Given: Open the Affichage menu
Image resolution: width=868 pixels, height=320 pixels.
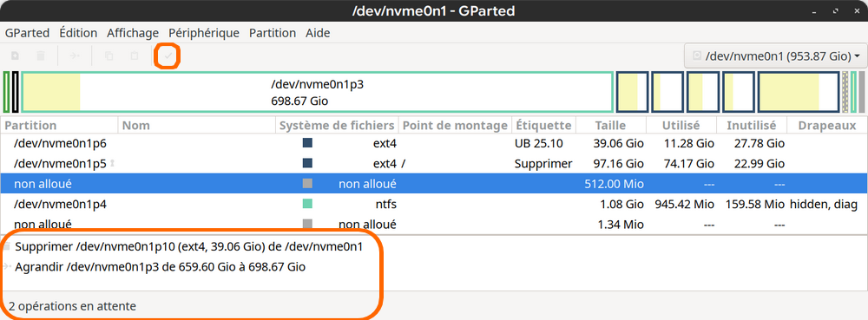Looking at the screenshot, I should pos(133,33).
